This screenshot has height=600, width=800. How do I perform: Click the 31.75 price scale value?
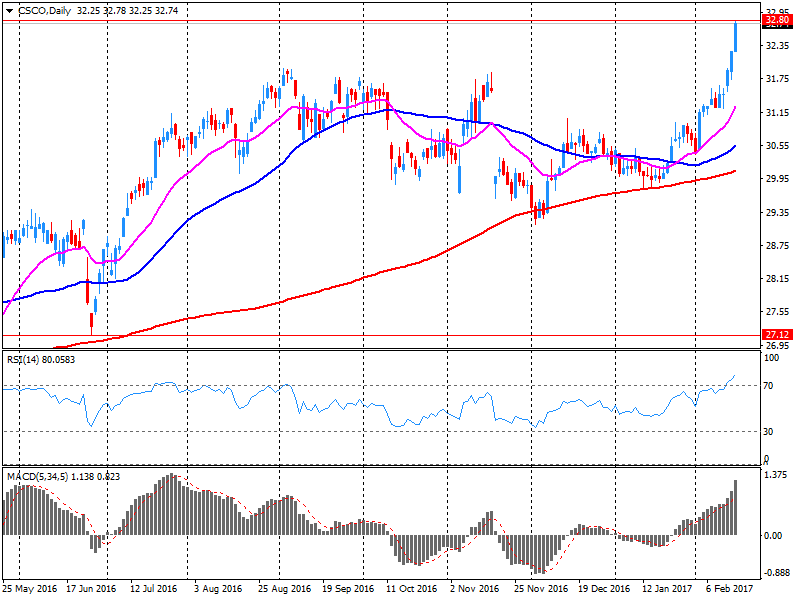coord(778,79)
